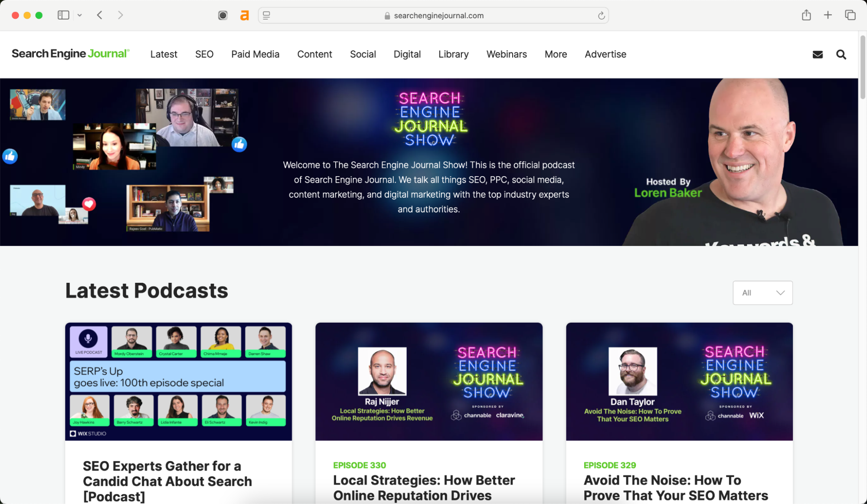Open the SERP's Up 100th episode thumbnail
The height and width of the screenshot is (504, 867).
tap(178, 381)
